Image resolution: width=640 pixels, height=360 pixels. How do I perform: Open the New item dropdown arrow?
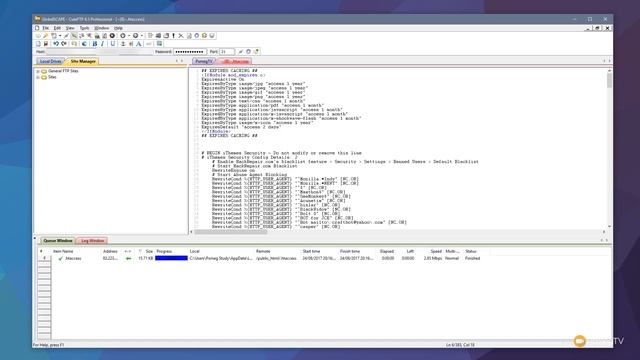tap(60, 36)
